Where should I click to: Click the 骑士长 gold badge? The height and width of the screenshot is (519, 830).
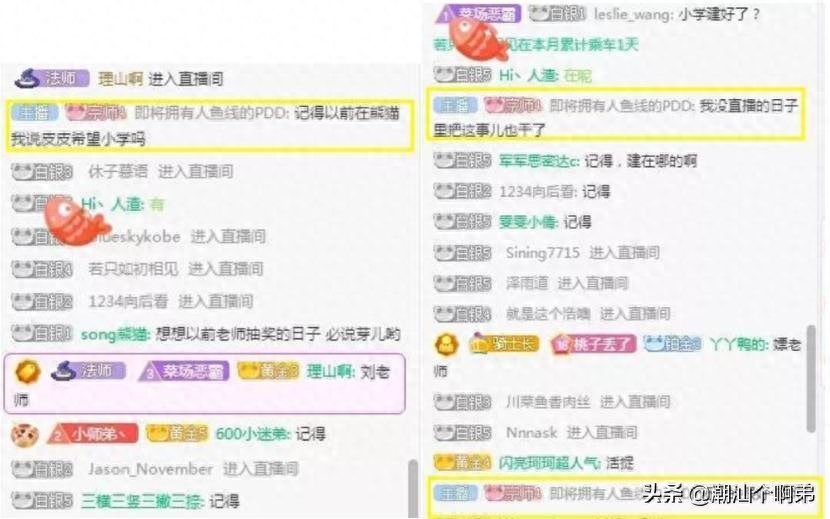(504, 345)
